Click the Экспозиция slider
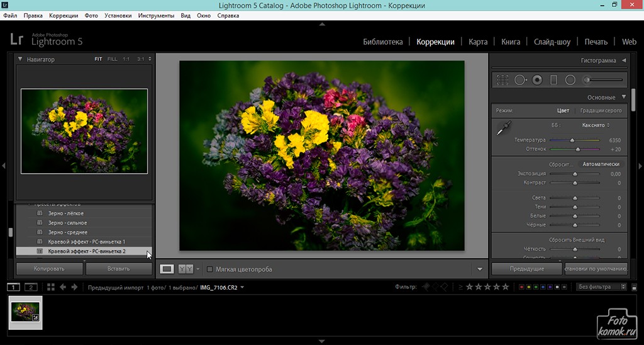The height and width of the screenshot is (345, 644). [575, 174]
